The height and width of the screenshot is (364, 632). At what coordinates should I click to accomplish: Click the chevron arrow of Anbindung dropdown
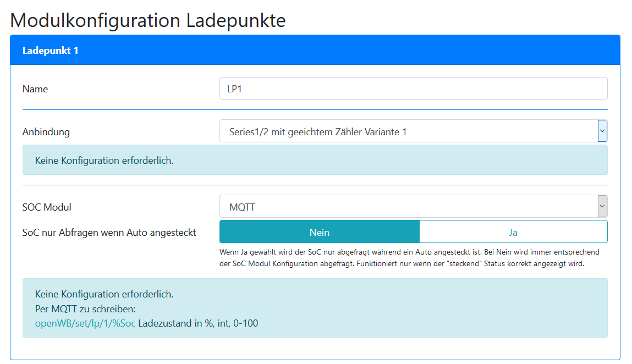[x=602, y=131]
